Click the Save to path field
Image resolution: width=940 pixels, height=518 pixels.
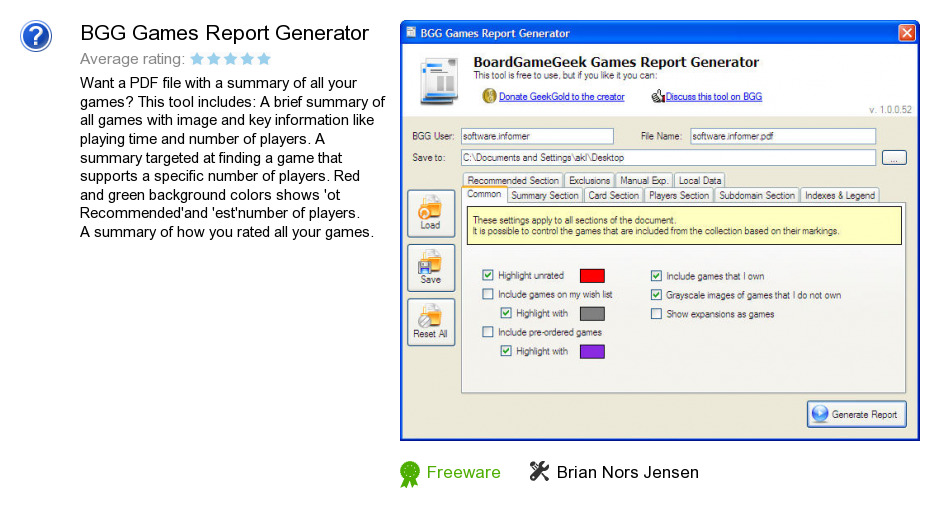(668, 158)
